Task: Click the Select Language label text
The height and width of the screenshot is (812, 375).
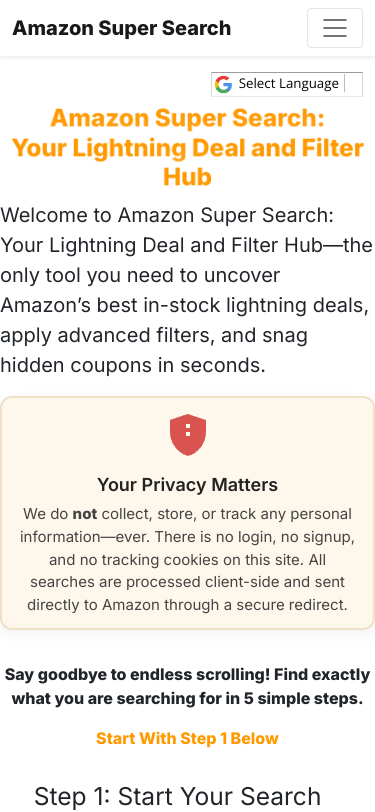Action: click(x=289, y=83)
